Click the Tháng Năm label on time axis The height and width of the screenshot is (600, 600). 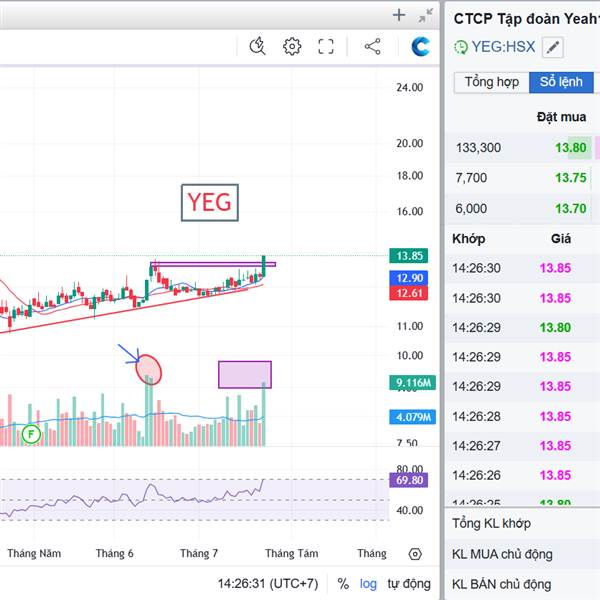[x=34, y=554]
